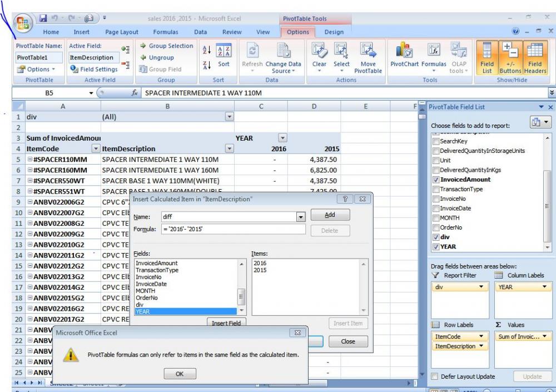Image resolution: width=556 pixels, height=392 pixels.
Task: Check the TransactionType field
Action: click(436, 189)
